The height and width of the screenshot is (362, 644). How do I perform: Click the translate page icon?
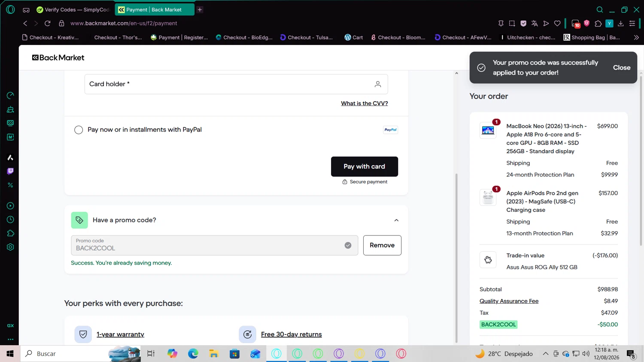[x=535, y=23]
